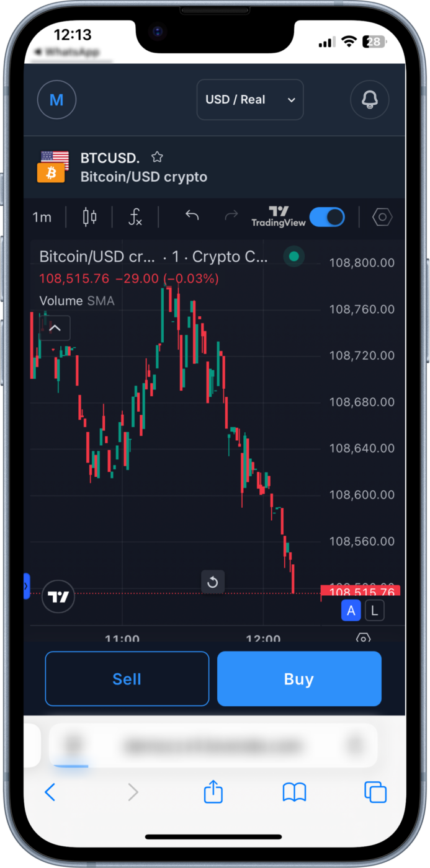Image resolution: width=430 pixels, height=868 pixels.
Task: Open the fx indicators menu
Action: click(135, 217)
